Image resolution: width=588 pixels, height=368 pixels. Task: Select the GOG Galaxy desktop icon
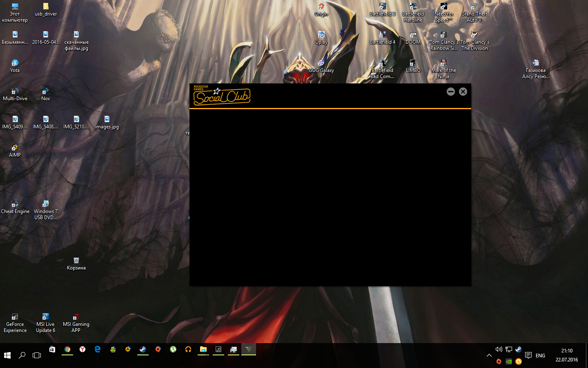coord(321,66)
